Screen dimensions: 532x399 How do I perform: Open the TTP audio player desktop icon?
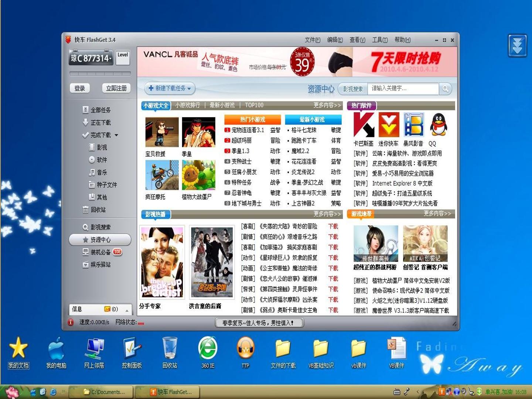coord(246,353)
